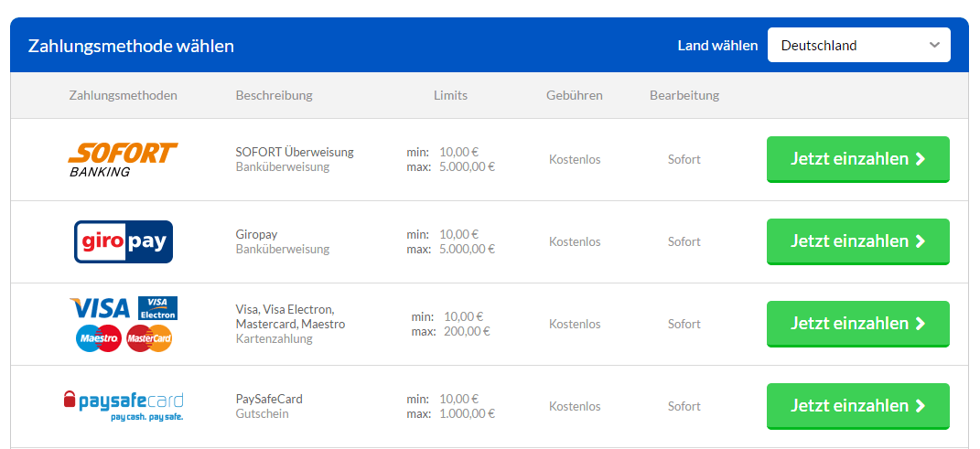Click the Zahlungsmethoden column header
The image size is (980, 449).
coord(124,95)
